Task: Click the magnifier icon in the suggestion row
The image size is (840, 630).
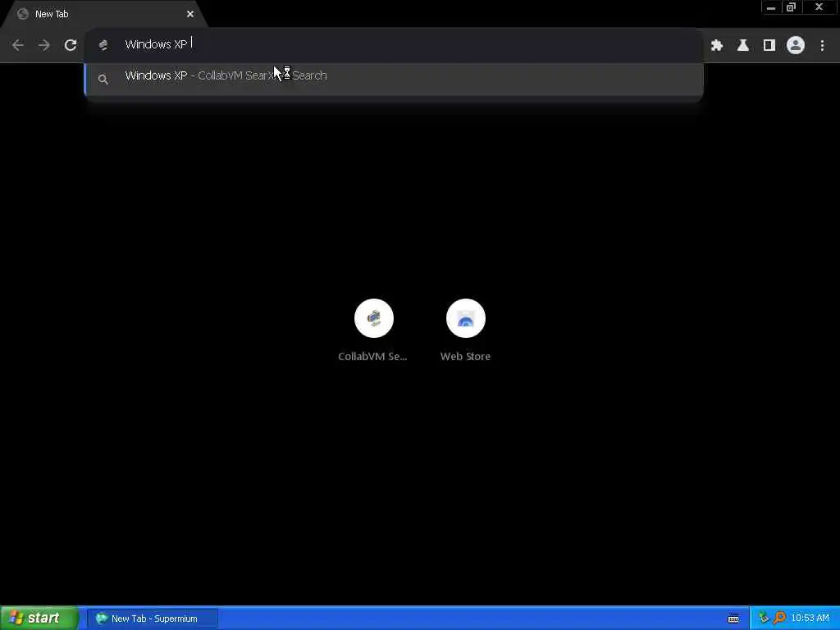Action: pos(103,80)
